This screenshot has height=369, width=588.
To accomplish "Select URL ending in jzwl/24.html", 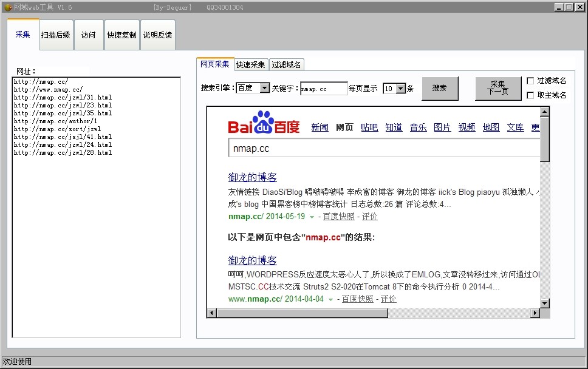I will tap(63, 144).
